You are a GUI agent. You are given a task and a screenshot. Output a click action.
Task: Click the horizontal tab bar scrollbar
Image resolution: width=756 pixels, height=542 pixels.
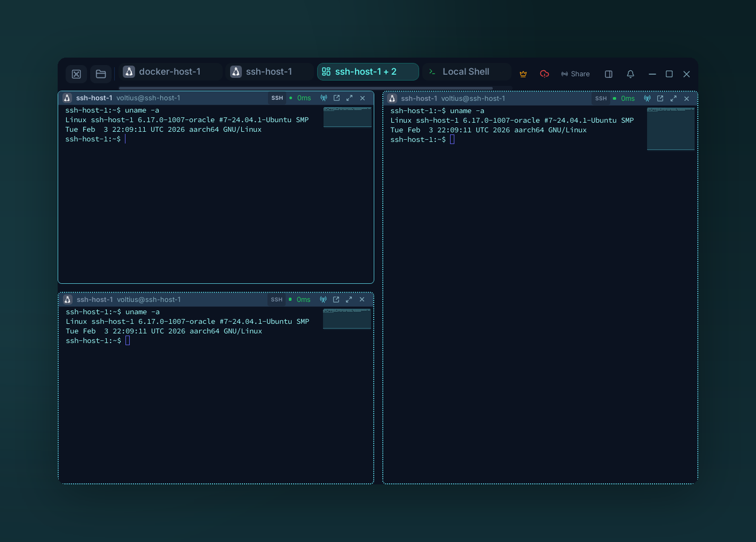306,88
